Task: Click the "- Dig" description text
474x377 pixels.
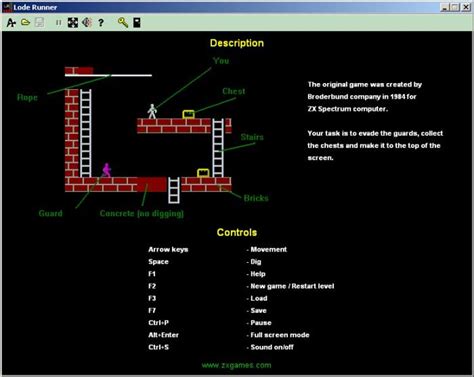Action: tap(254, 262)
